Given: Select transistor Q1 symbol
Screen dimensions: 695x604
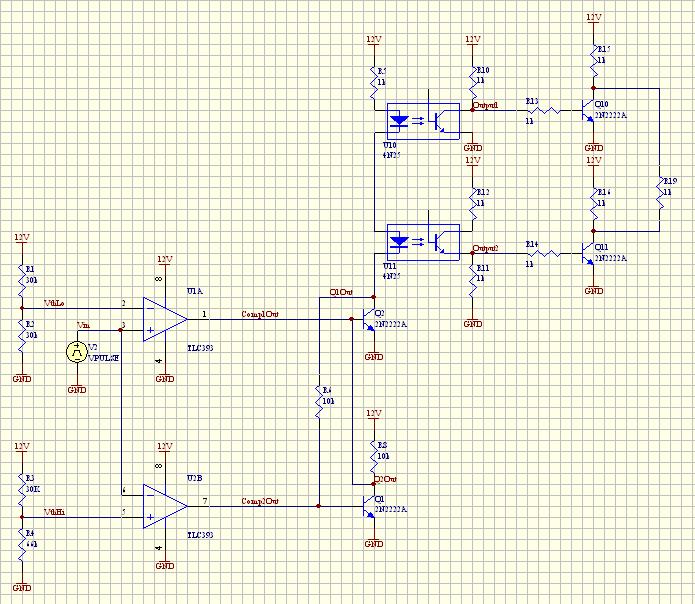Looking at the screenshot, I should 369,506.
